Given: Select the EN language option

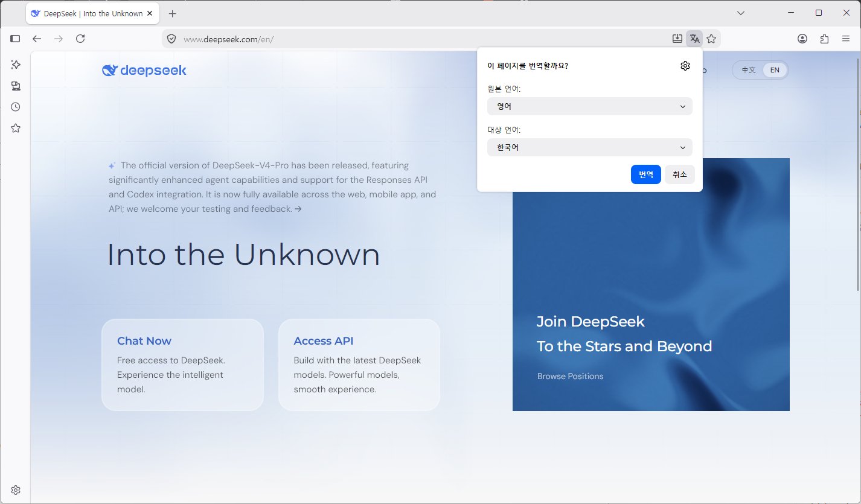Looking at the screenshot, I should (775, 70).
